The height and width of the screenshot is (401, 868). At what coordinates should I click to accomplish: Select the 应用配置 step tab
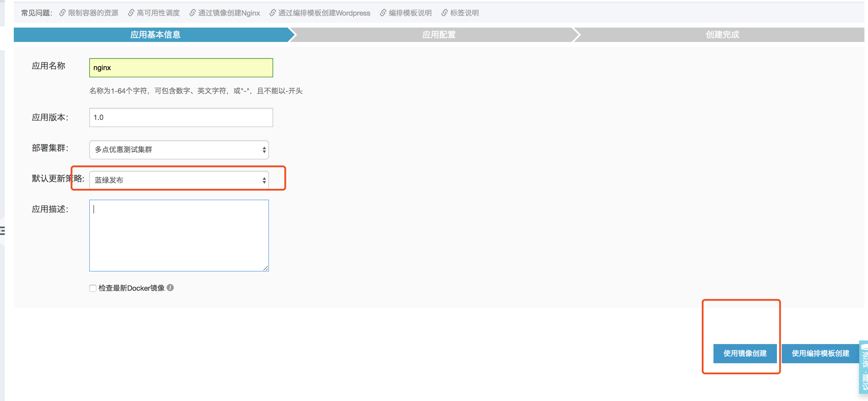point(439,34)
